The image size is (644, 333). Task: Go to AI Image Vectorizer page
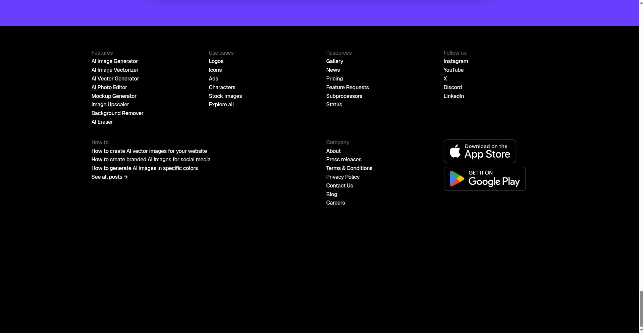[115, 70]
